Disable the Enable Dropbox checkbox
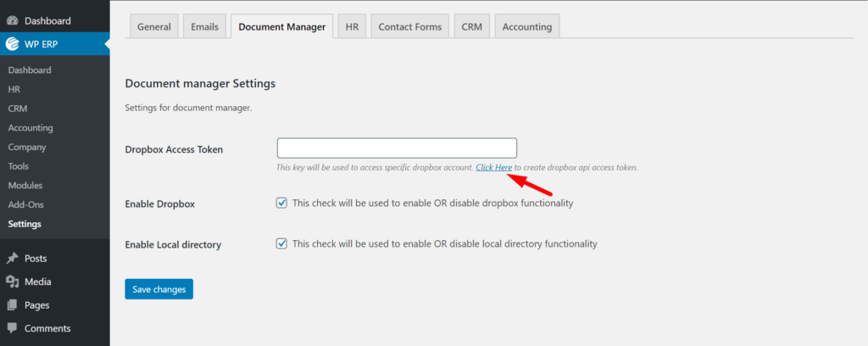 [x=281, y=204]
